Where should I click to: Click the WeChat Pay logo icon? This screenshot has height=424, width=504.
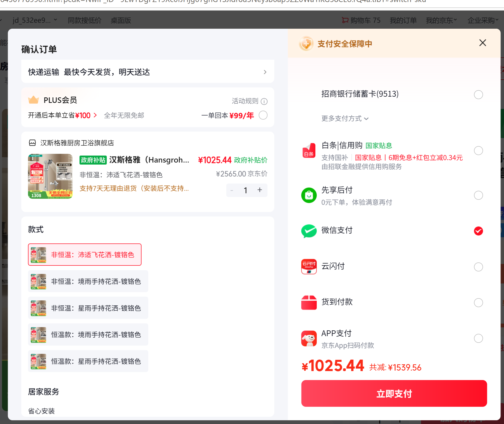click(309, 231)
